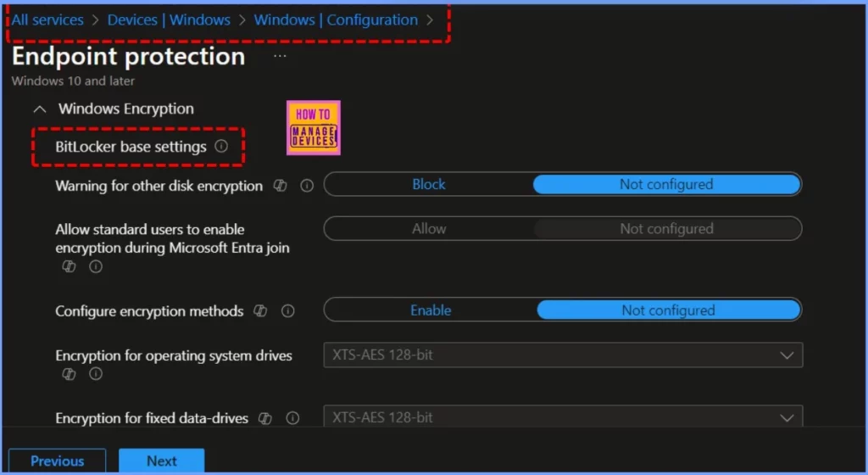Open Encryption for fixed data-drives dropdown
868x475 pixels.
[x=563, y=416]
